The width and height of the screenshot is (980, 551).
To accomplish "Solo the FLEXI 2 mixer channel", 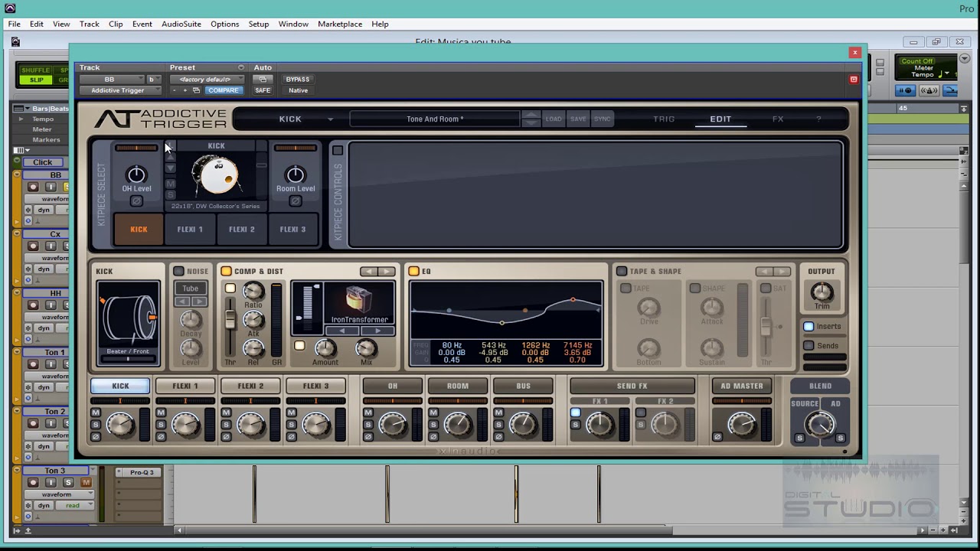I will click(x=226, y=425).
